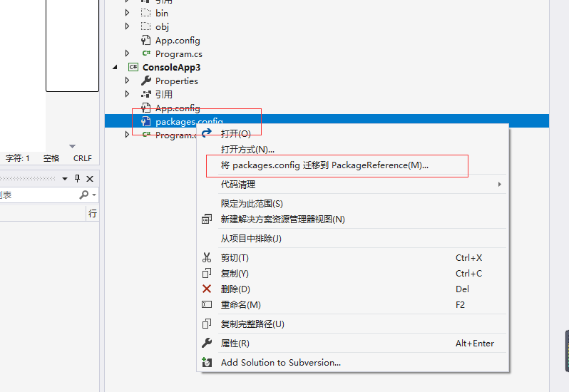The image size is (569, 392).
Task: Select the ConsoleApp3 project
Action: pos(171,68)
